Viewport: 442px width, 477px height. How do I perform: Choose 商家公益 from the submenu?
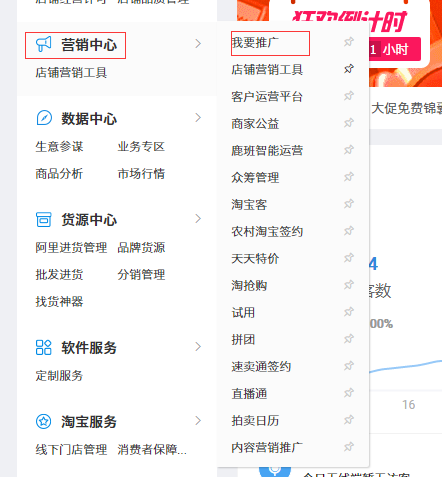[255, 124]
